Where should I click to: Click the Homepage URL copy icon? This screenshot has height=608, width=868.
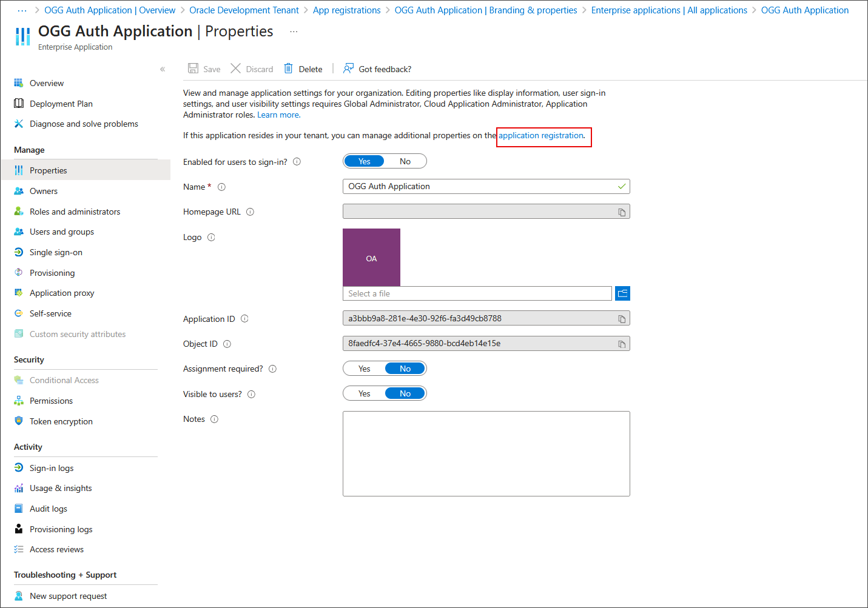tap(622, 212)
